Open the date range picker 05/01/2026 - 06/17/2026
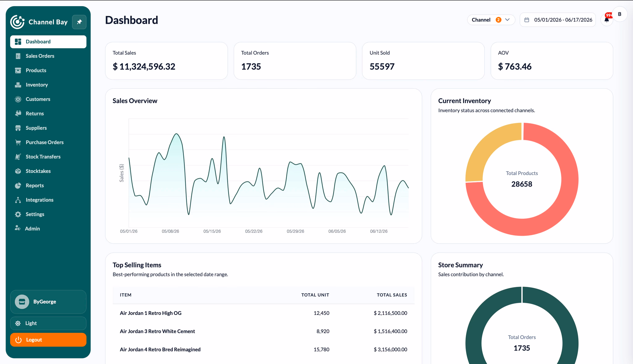This screenshot has height=364, width=633. pyautogui.click(x=558, y=20)
